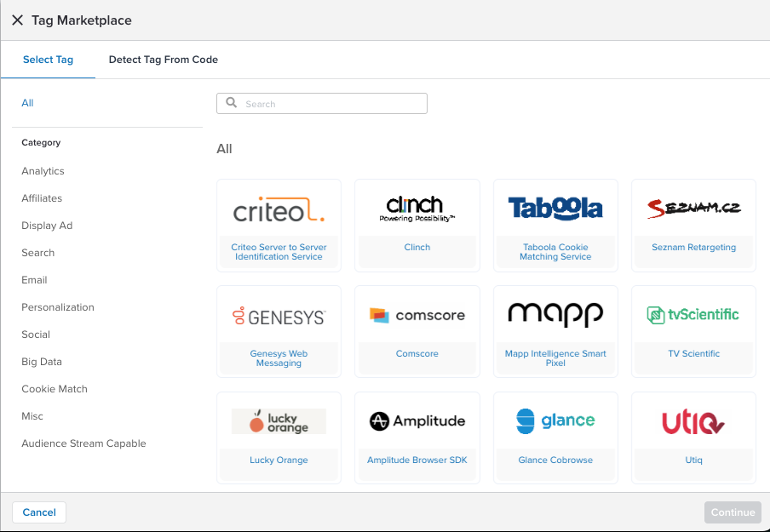Switch to the Select Tag tab

(x=48, y=60)
